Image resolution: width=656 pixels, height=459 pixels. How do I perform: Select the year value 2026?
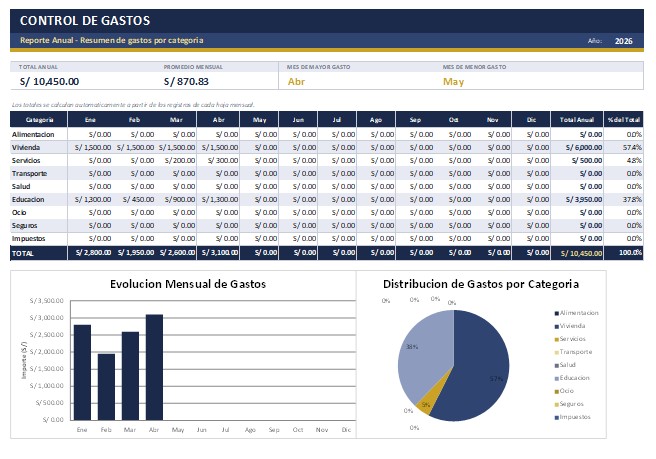[623, 41]
